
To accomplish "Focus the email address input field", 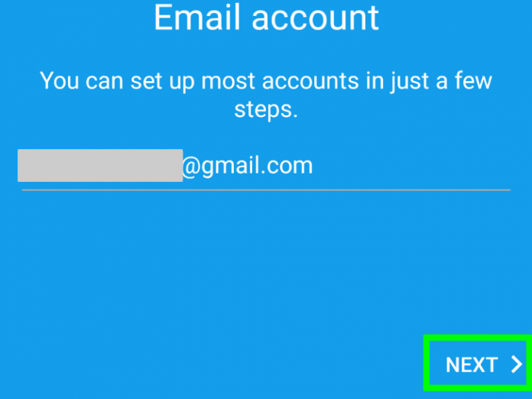I will [266, 167].
